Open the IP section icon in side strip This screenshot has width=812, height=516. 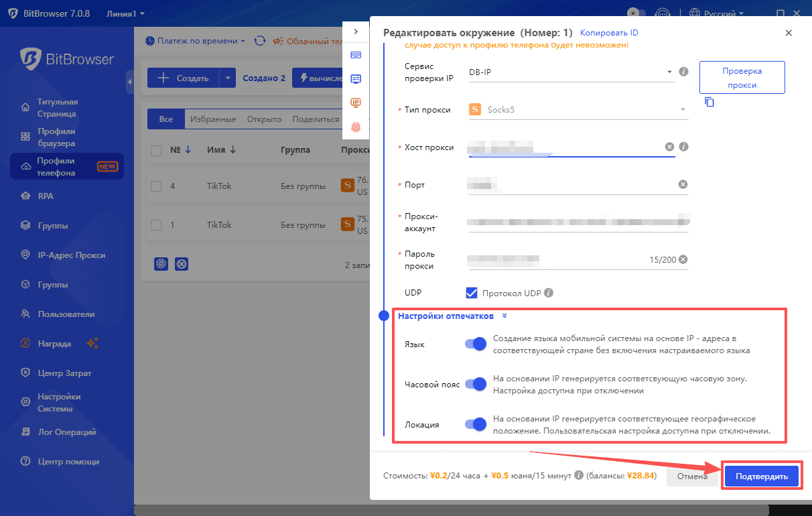click(x=356, y=102)
